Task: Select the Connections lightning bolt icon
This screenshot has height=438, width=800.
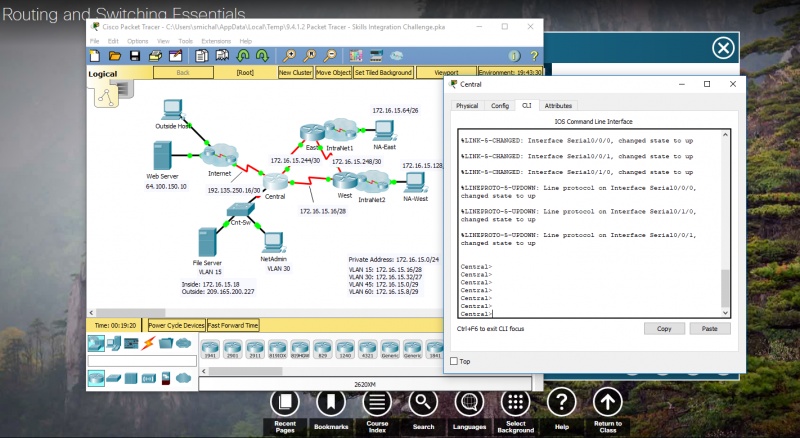Action: (x=148, y=344)
